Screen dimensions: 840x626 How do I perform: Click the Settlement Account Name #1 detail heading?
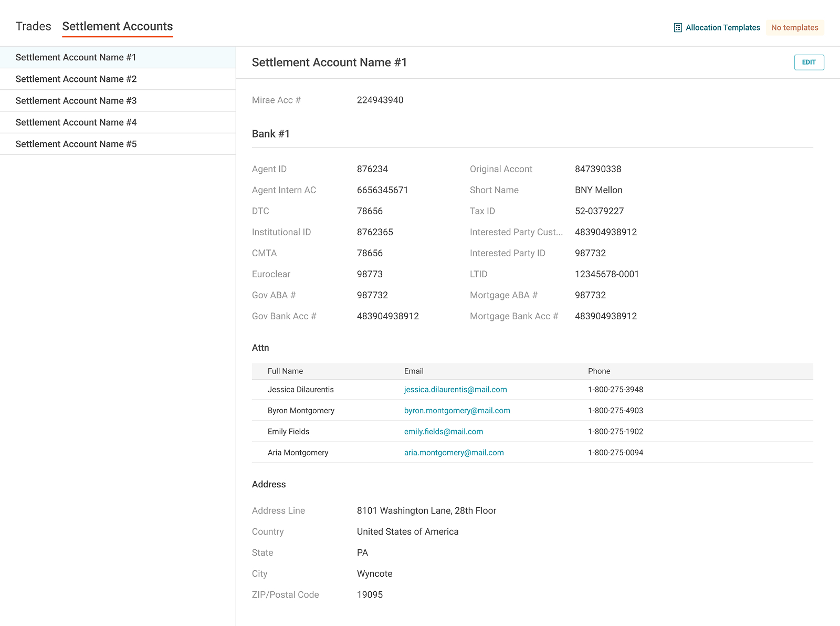click(329, 62)
